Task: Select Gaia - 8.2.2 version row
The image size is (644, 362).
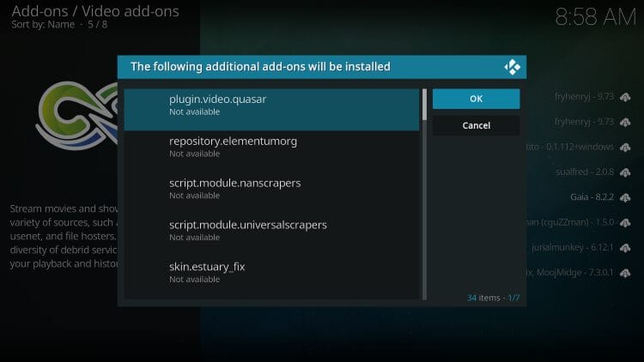Action: [592, 197]
